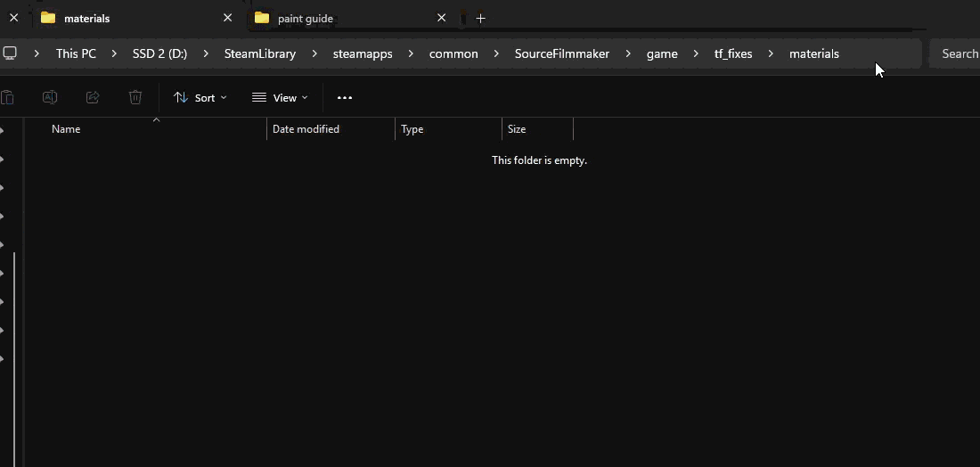The width and height of the screenshot is (980, 467).
Task: Open the See more three-dots menu
Action: pos(345,97)
